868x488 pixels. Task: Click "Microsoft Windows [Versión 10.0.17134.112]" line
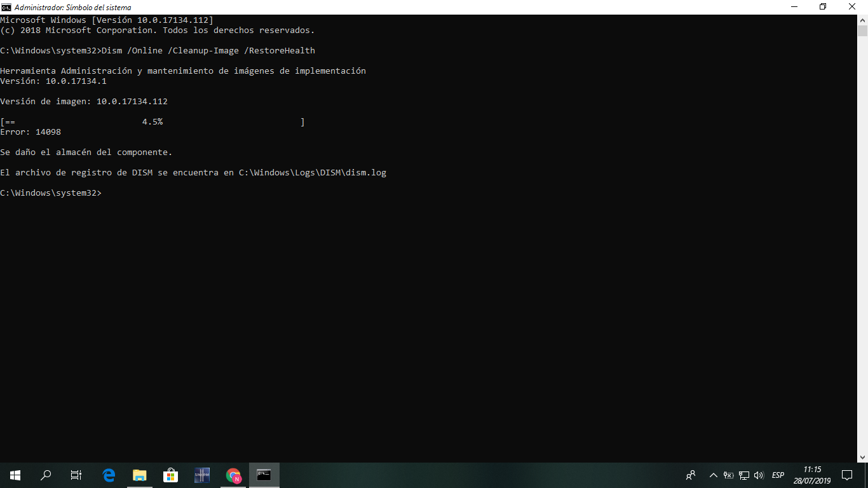(107, 20)
